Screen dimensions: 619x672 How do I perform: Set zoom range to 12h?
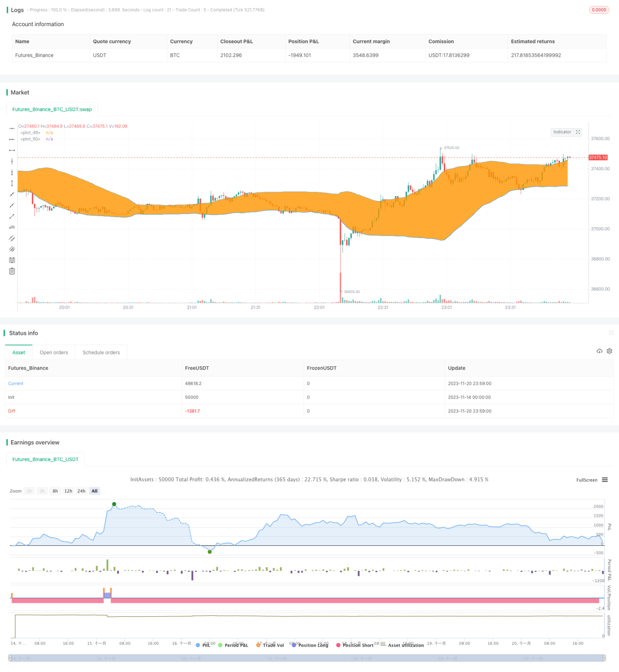(69, 491)
